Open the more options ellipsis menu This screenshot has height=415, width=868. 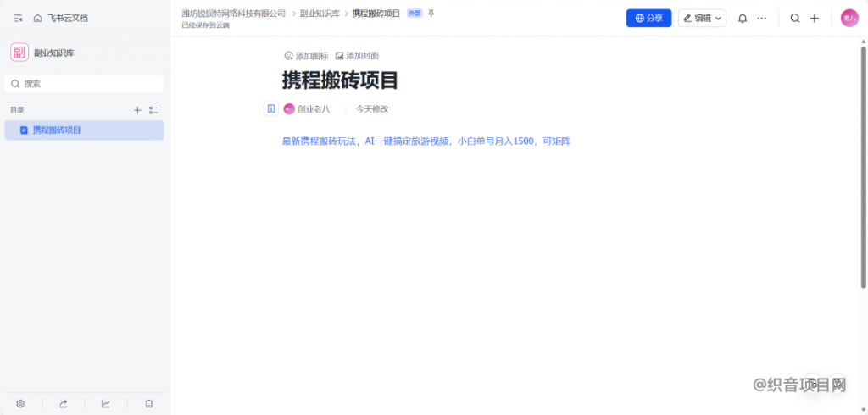click(762, 19)
